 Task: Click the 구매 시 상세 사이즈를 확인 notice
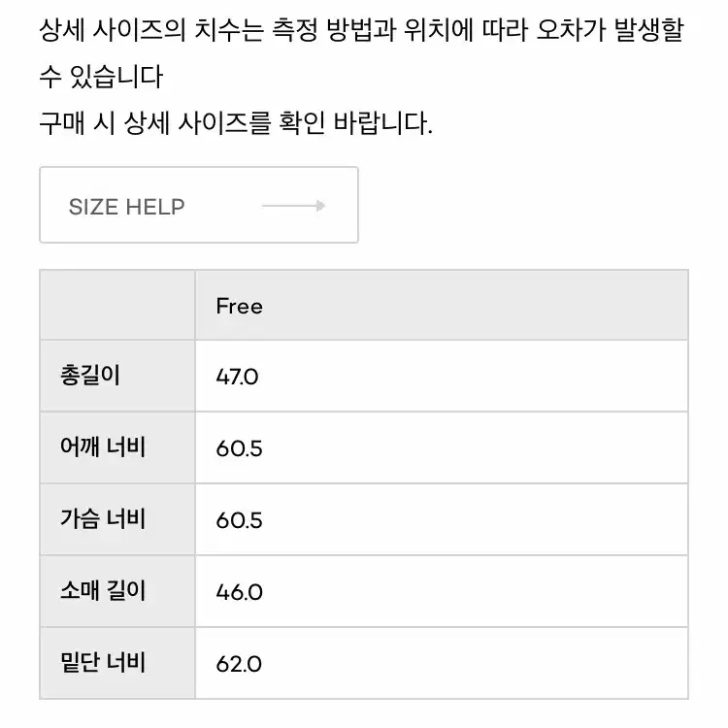(236, 123)
